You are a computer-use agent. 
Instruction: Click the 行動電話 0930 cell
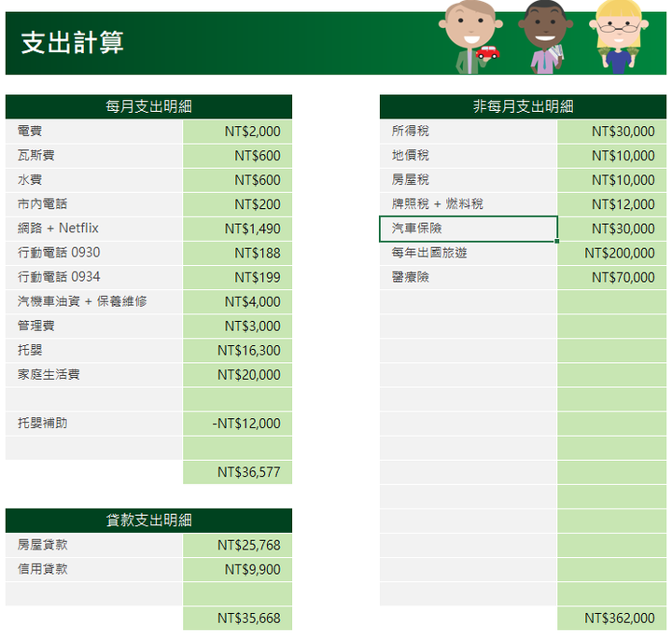click(94, 253)
